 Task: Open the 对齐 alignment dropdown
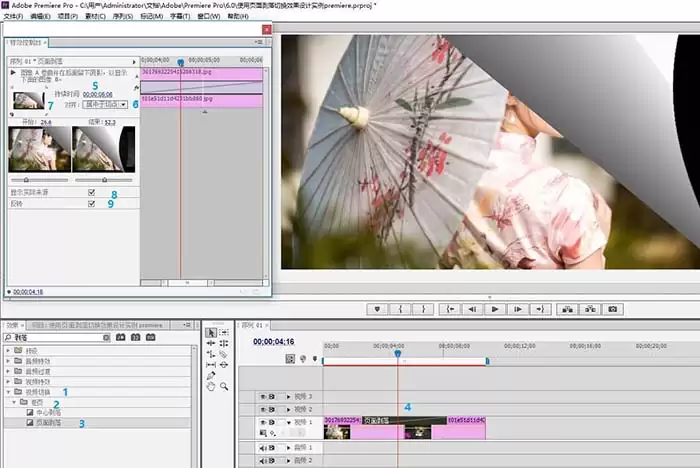pos(106,104)
